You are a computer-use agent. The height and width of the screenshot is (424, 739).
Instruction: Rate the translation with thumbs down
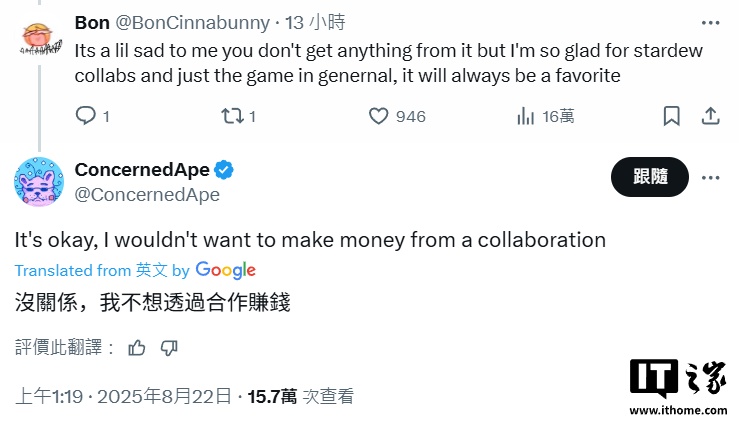(x=169, y=348)
